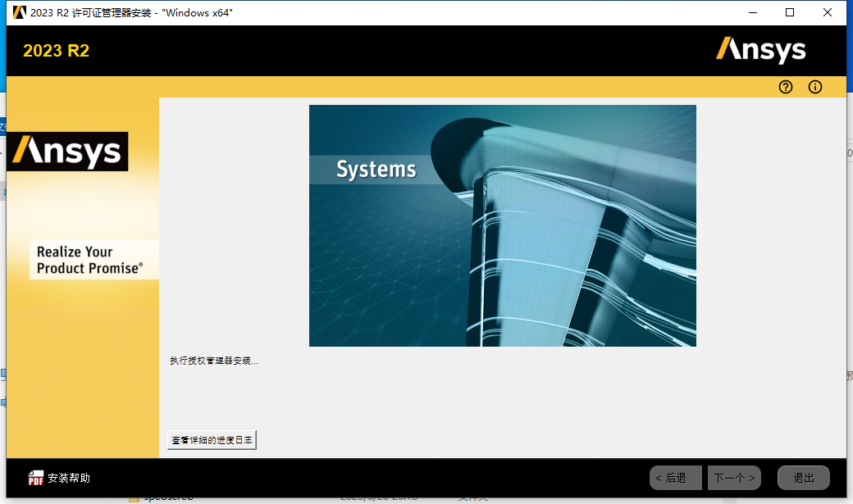
Task: Click the 2023 R2 version label in header
Action: tap(55, 50)
